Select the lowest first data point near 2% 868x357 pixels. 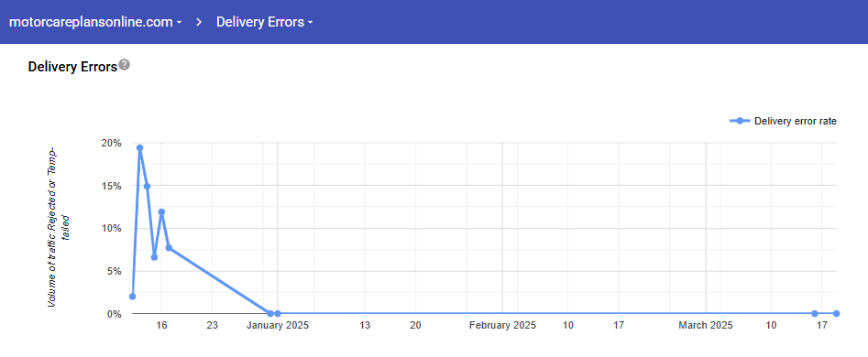point(132,297)
